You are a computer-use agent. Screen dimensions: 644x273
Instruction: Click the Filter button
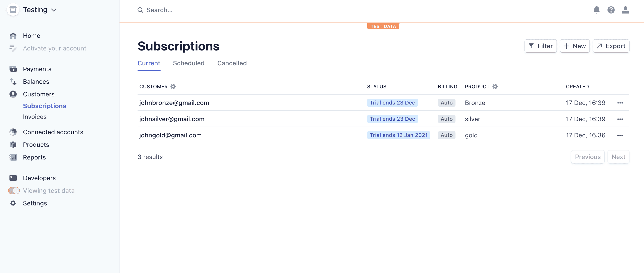540,46
